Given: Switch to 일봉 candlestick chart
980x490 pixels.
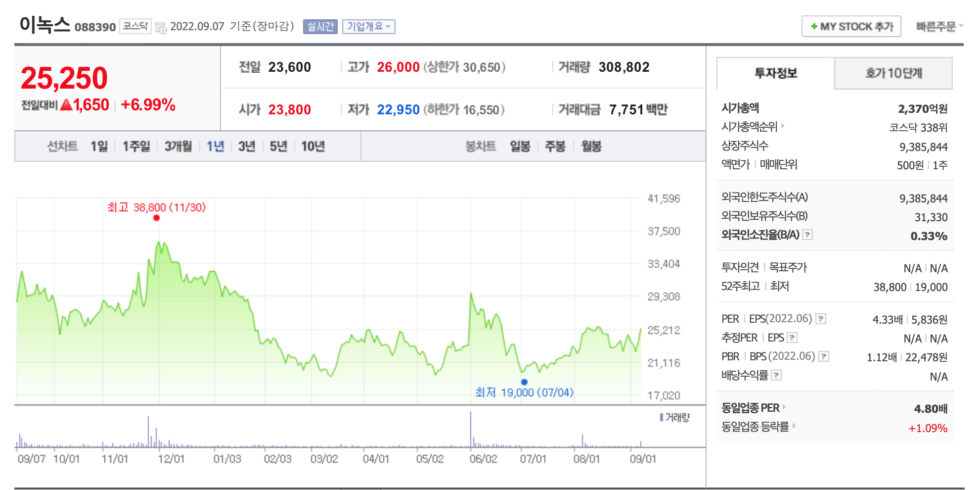Looking at the screenshot, I should (520, 147).
